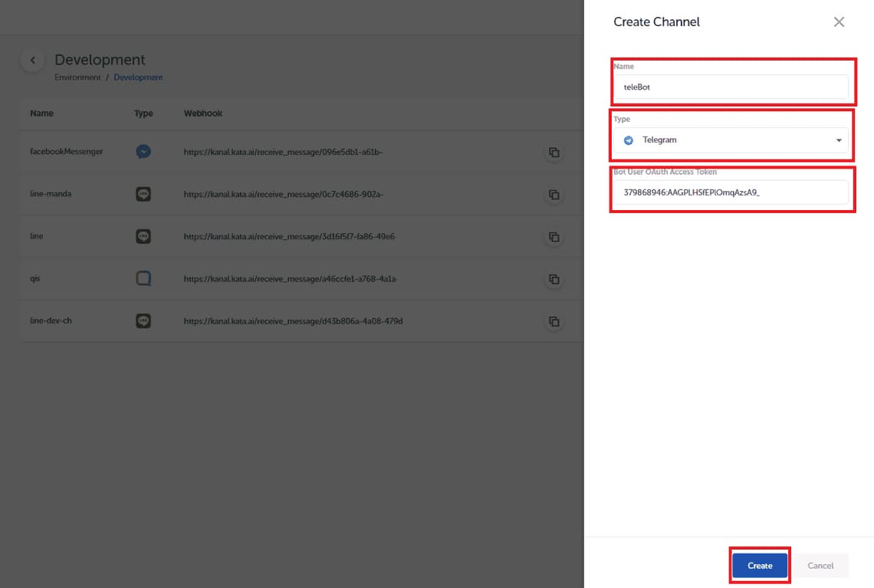Click the Telegram icon in Type field
This screenshot has width=874, height=588.
pos(628,140)
